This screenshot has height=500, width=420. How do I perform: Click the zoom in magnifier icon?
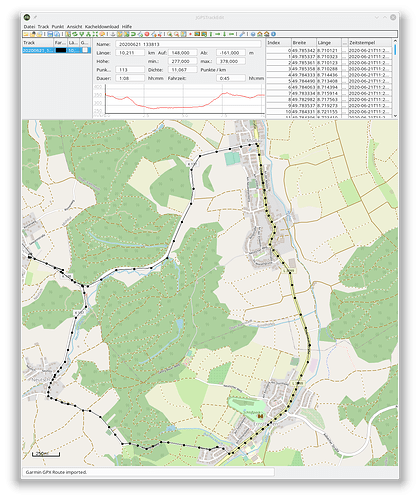point(169,34)
